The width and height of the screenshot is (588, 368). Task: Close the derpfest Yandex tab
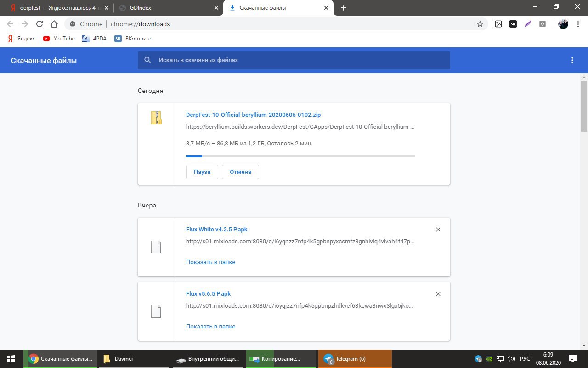click(x=107, y=8)
